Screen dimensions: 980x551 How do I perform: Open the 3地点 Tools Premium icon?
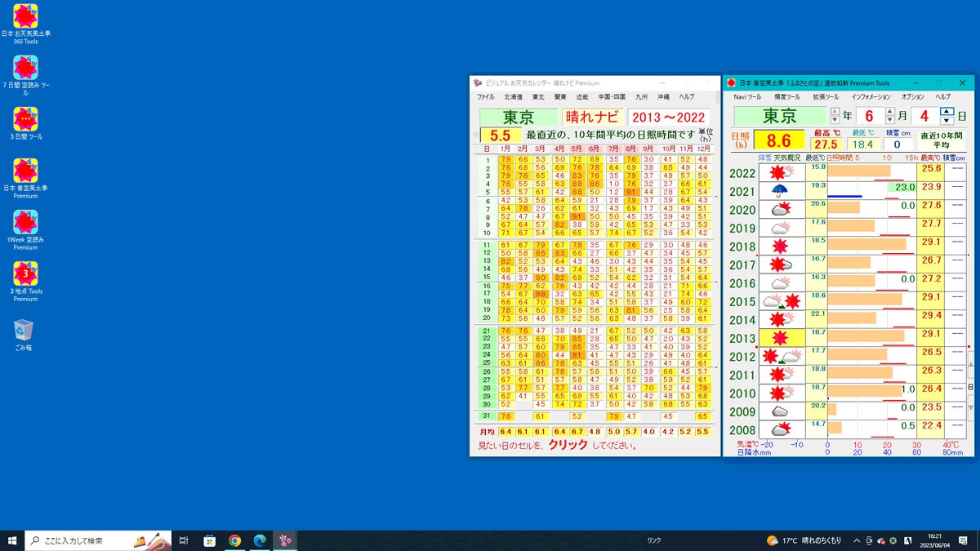26,274
